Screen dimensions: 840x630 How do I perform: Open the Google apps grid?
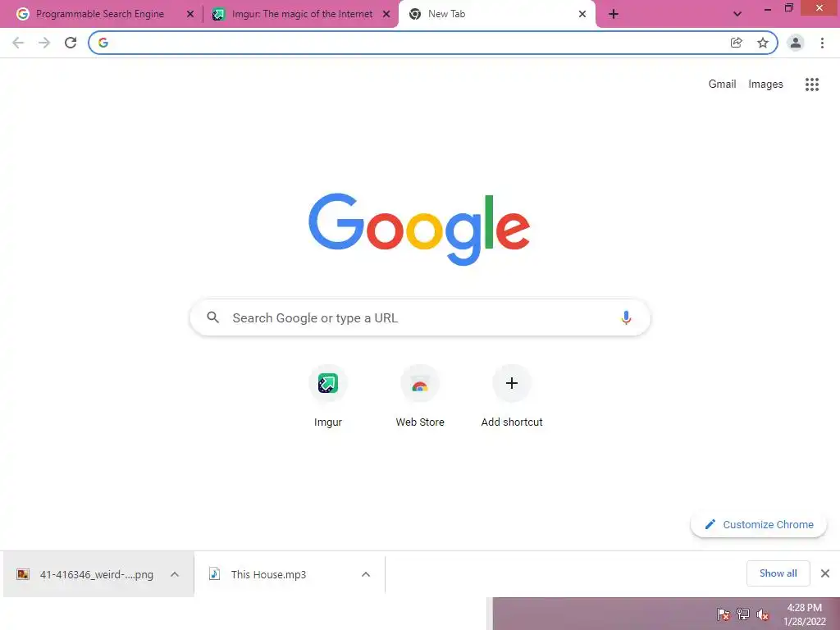click(x=812, y=84)
